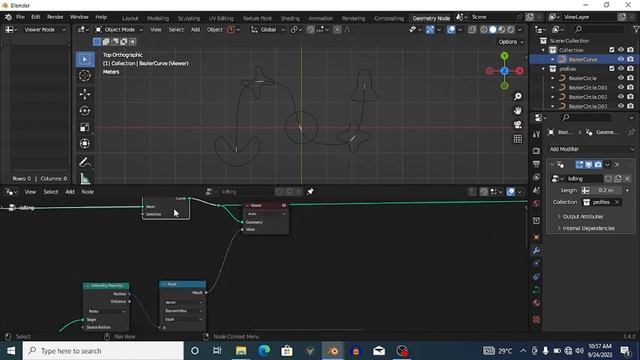
Task: Activate the Scale tool
Action: click(x=85, y=127)
